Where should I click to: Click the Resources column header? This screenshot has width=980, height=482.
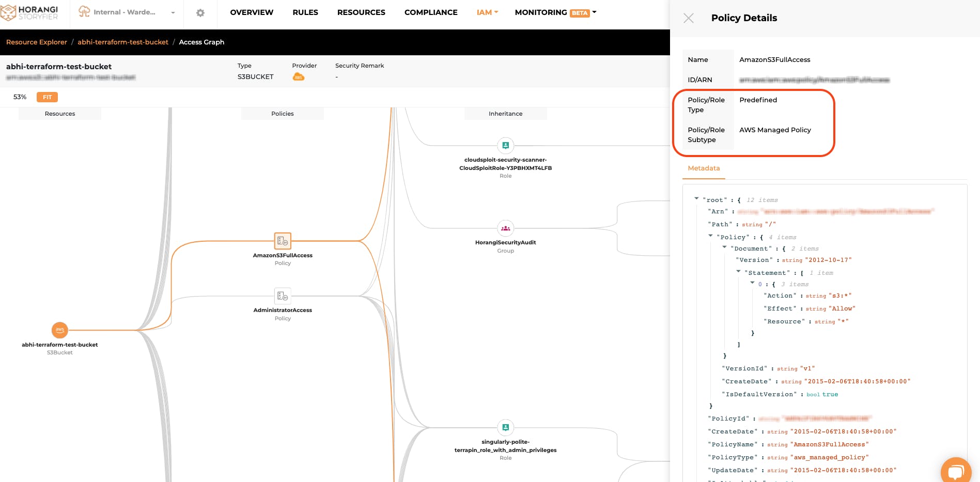[60, 114]
